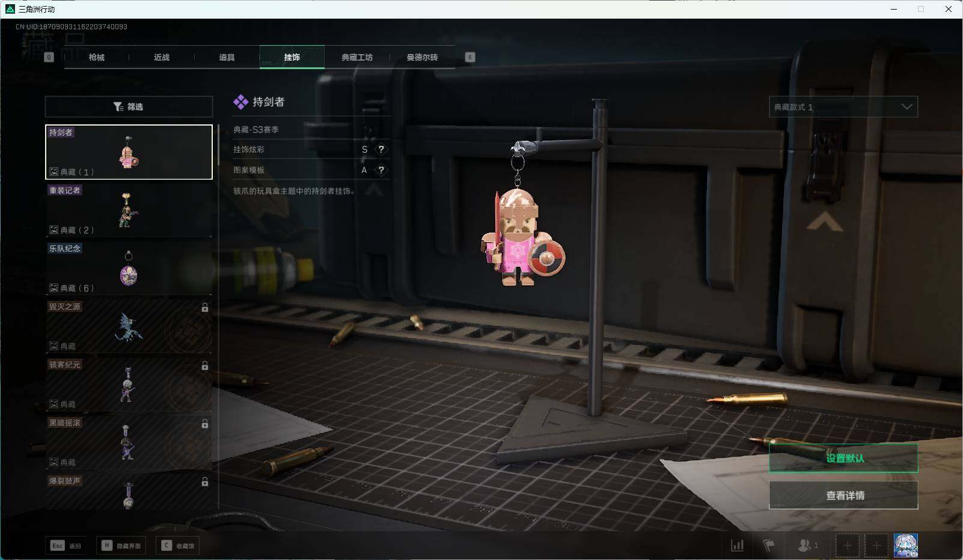Switch to the 近战 tab

coord(162,57)
